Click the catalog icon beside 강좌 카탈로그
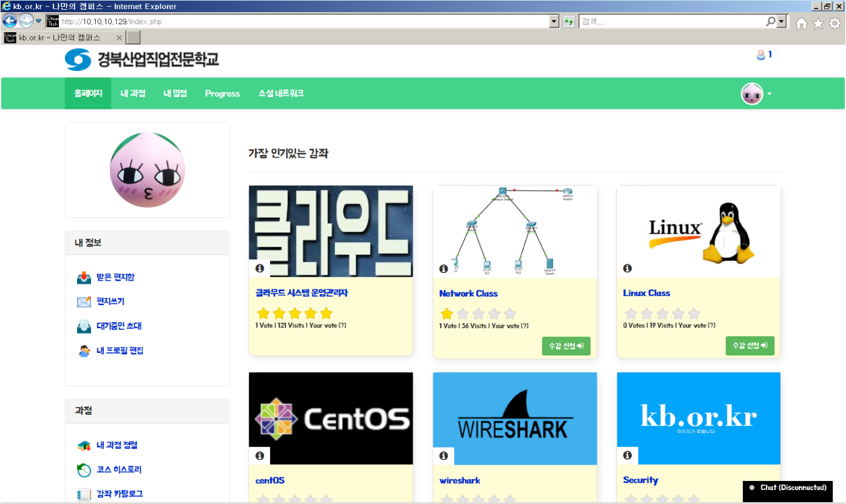 tap(84, 494)
